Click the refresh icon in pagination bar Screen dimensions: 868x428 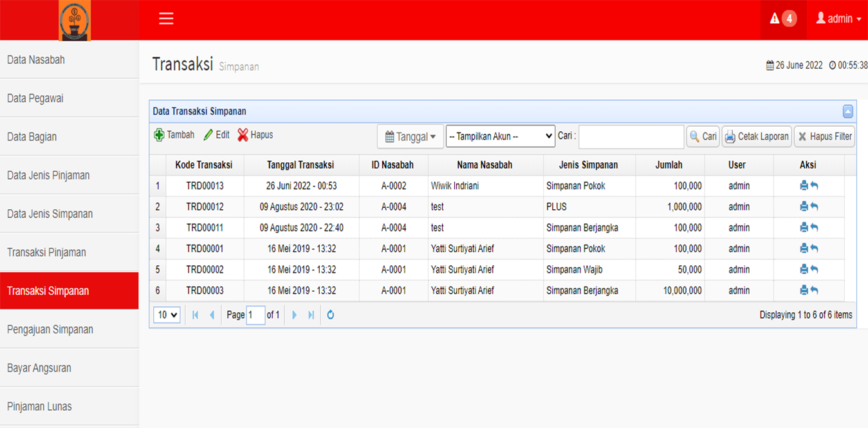331,315
